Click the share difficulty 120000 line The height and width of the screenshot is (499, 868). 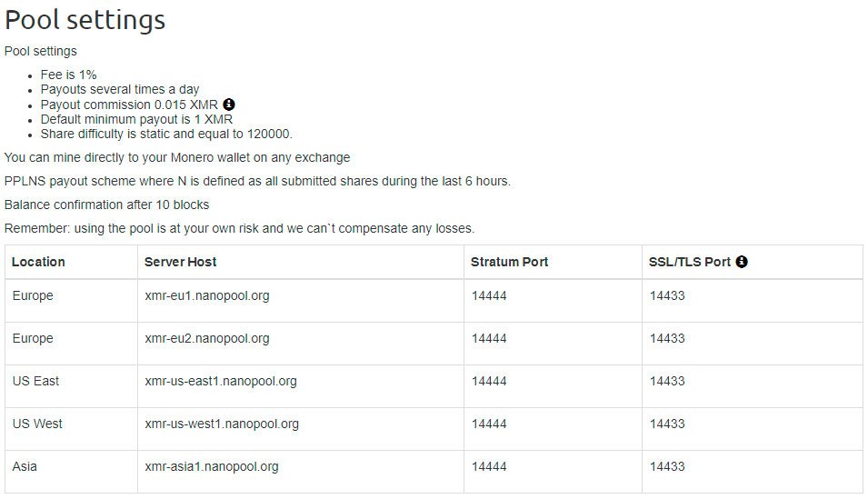[x=166, y=134]
